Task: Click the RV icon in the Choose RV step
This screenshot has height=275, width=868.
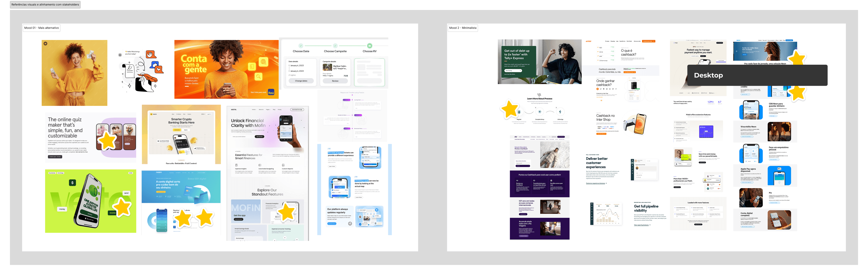Action: [370, 46]
